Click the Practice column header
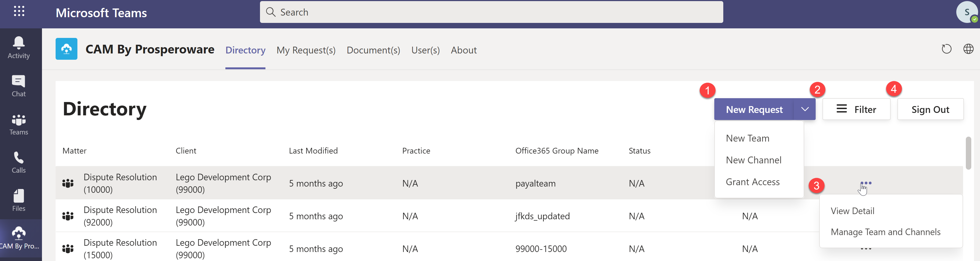This screenshot has height=261, width=980. [416, 151]
